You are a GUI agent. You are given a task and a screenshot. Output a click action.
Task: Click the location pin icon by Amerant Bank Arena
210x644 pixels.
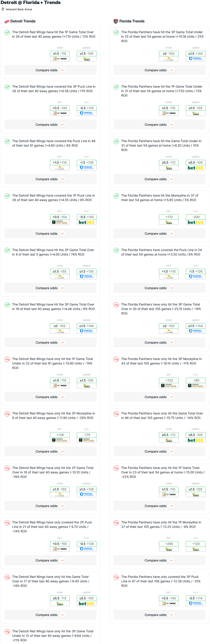[3, 9]
